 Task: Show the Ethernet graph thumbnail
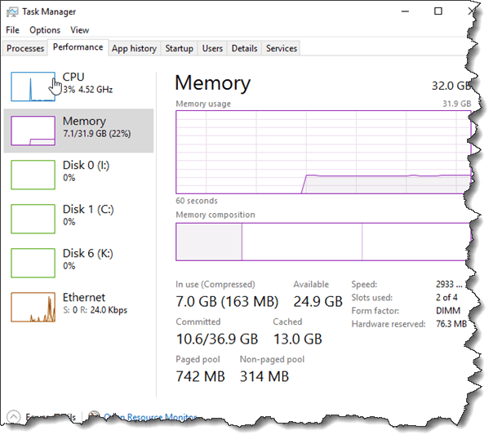click(33, 307)
